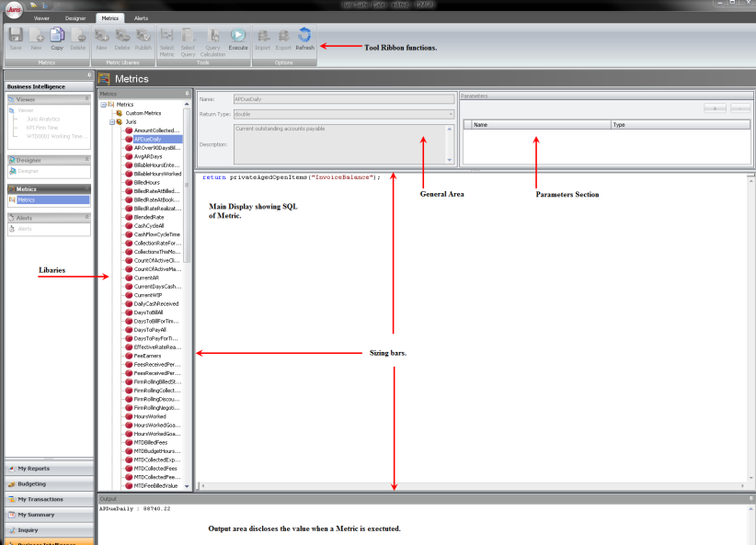This screenshot has height=545, width=756.
Task: Click the Execute icon in Tools group
Action: pyautogui.click(x=237, y=37)
